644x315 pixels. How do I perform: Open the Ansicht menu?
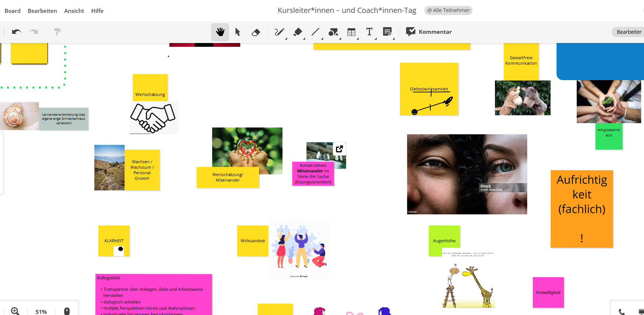[x=74, y=11]
